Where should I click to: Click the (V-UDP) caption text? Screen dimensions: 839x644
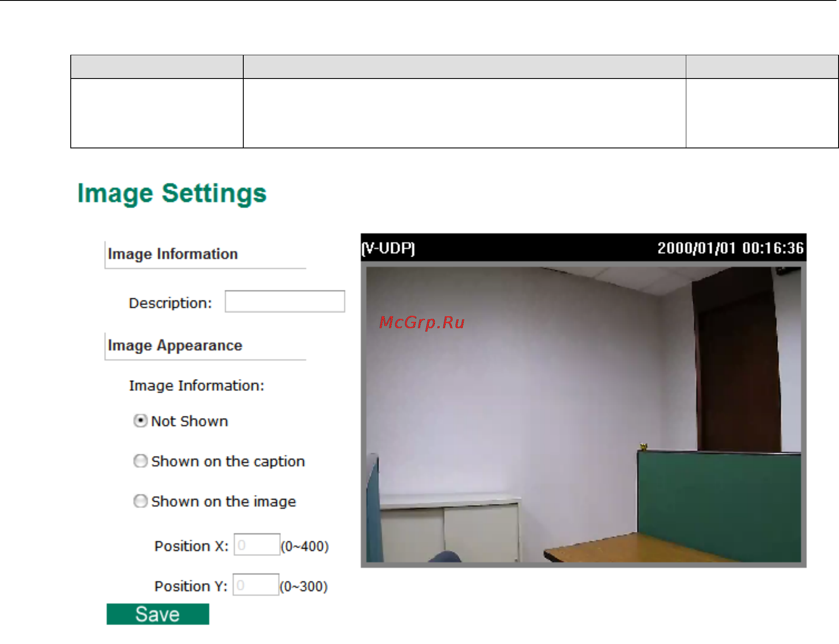(x=388, y=248)
